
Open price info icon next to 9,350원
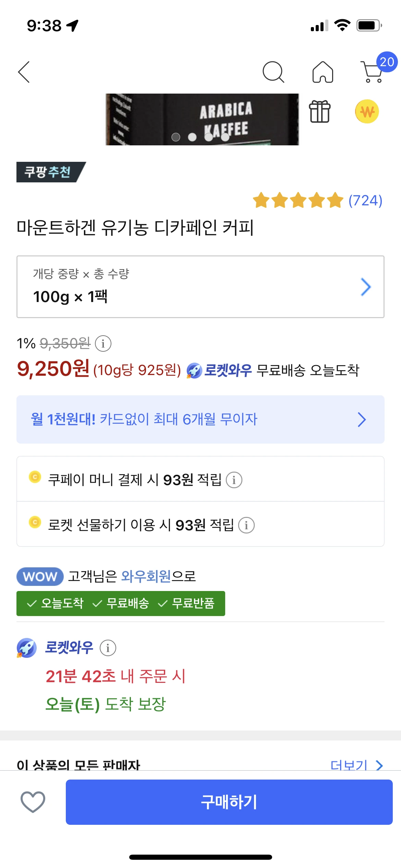(x=103, y=343)
